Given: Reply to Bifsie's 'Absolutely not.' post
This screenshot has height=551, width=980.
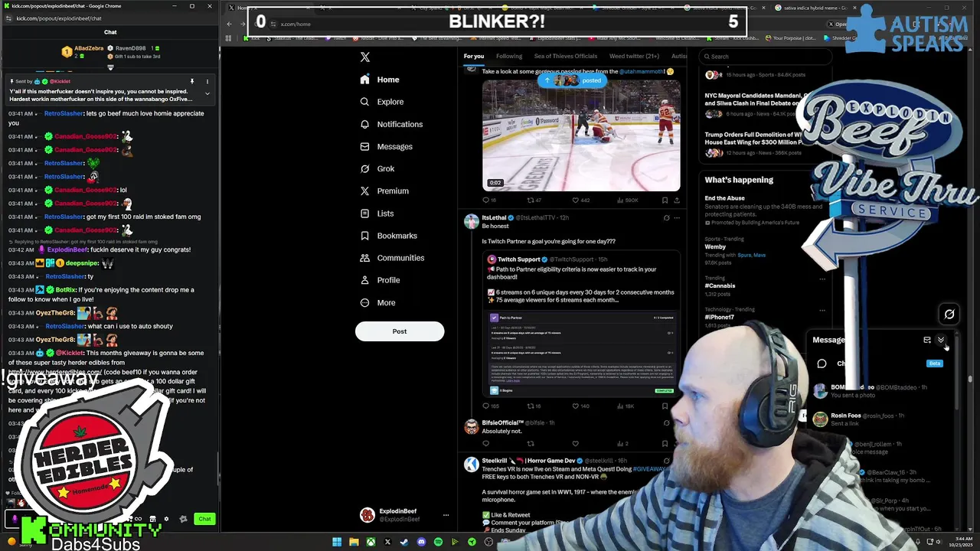Looking at the screenshot, I should (485, 444).
